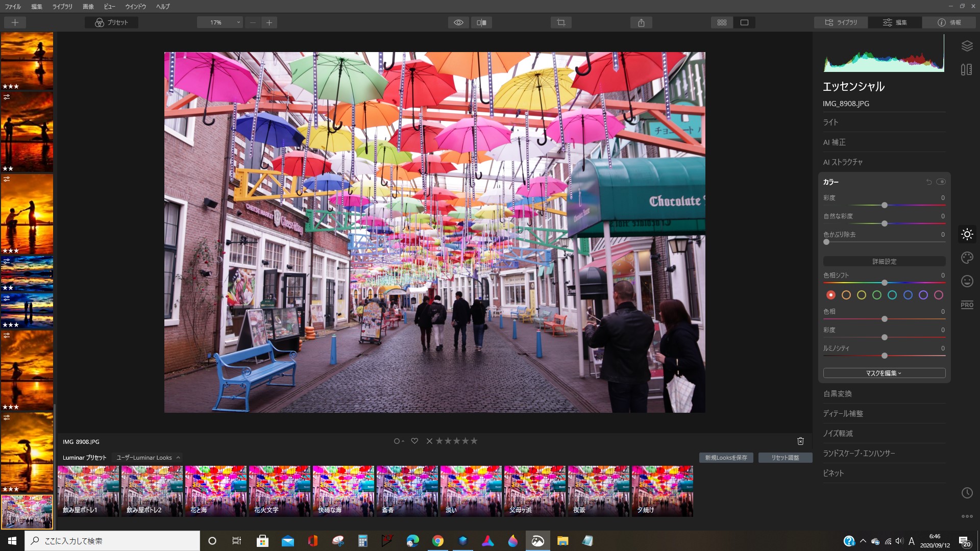The width and height of the screenshot is (980, 551).
Task: Expand the ユーザーLuminar Looks category list
Action: (148, 458)
